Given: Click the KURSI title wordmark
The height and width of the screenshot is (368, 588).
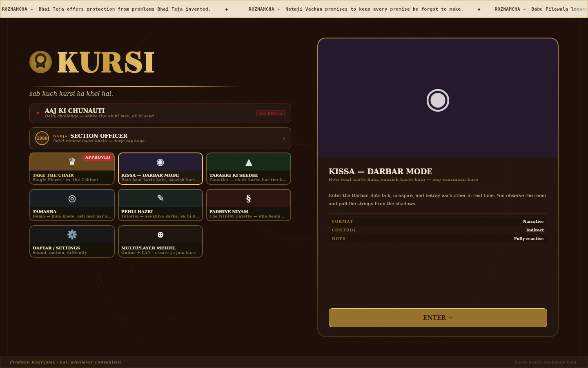Looking at the screenshot, I should point(106,63).
